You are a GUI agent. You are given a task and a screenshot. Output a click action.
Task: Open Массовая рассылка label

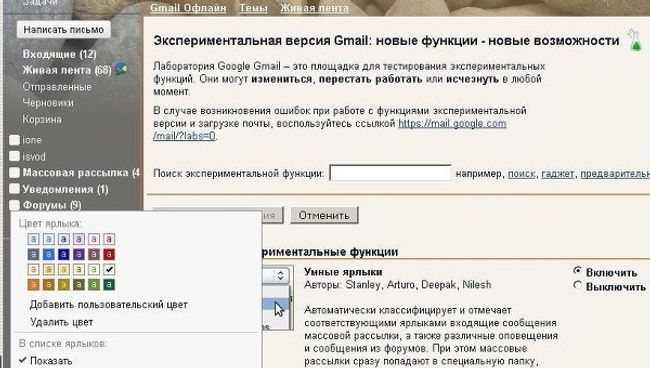(81, 173)
